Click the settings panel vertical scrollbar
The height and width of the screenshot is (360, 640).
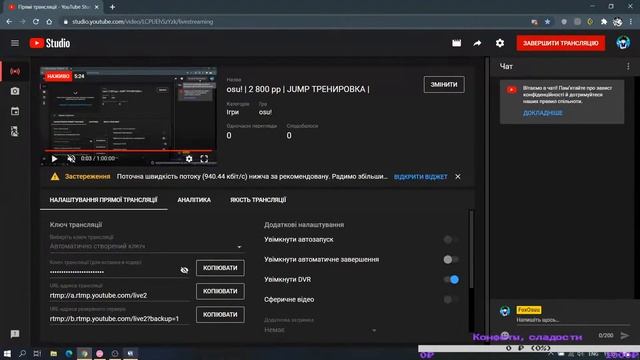pos(471,249)
